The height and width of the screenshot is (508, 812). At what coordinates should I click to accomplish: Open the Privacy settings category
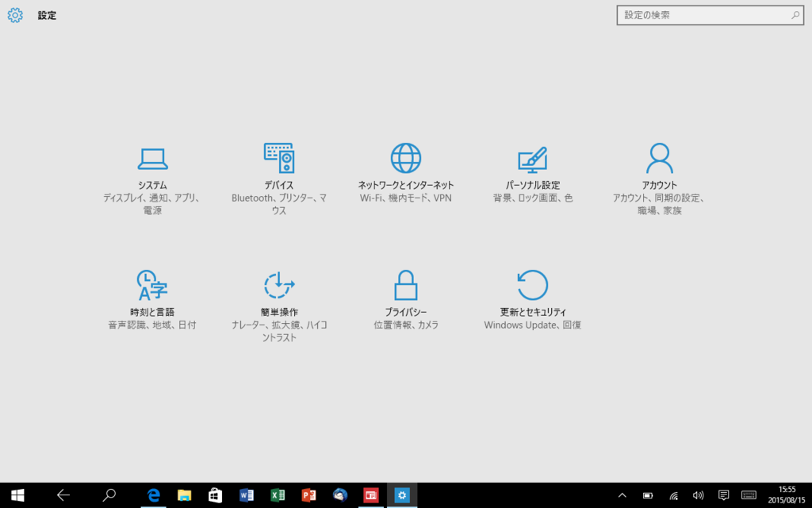pyautogui.click(x=405, y=298)
